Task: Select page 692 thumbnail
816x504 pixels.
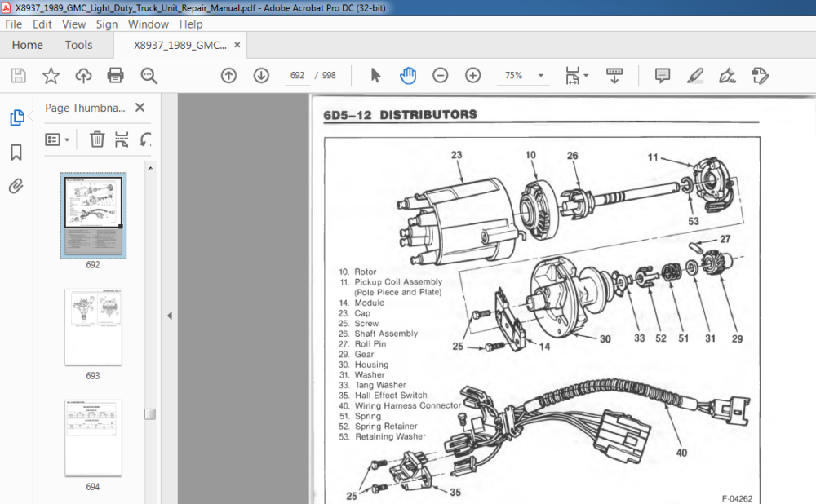Action: coord(93,215)
